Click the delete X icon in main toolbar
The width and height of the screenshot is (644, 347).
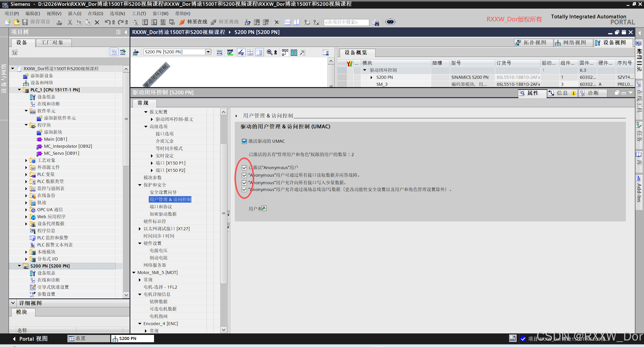click(97, 22)
